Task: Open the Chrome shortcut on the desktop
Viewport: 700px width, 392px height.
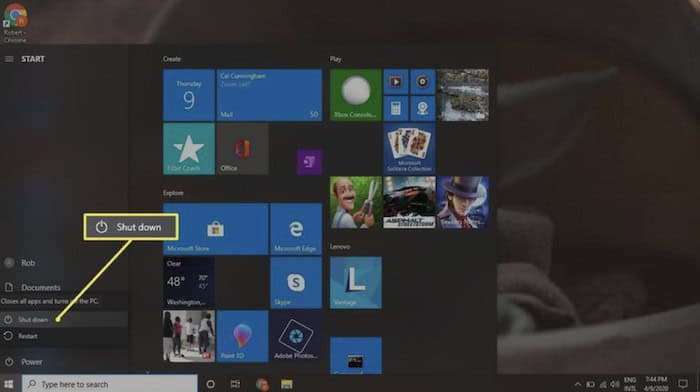Action: click(x=15, y=22)
